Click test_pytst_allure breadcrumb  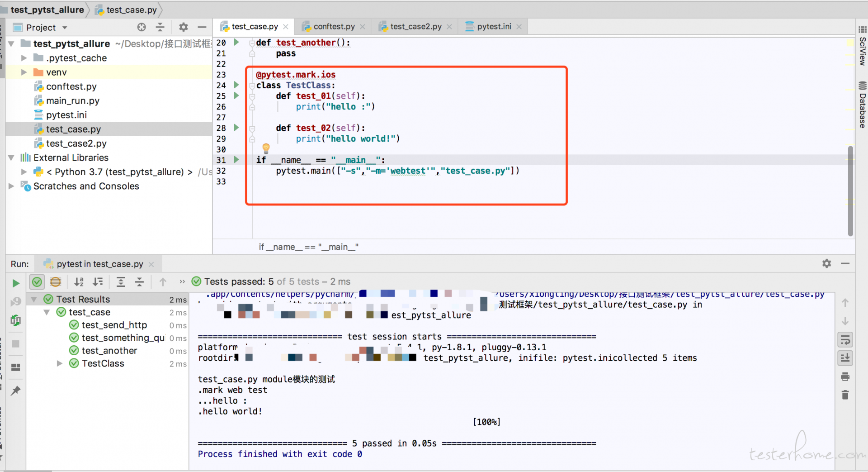coord(47,10)
